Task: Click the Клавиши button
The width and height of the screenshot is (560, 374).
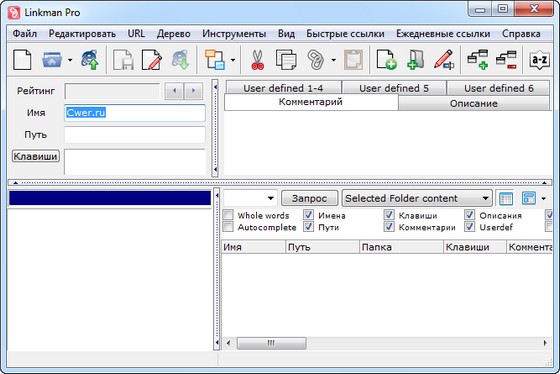Action: 35,156
